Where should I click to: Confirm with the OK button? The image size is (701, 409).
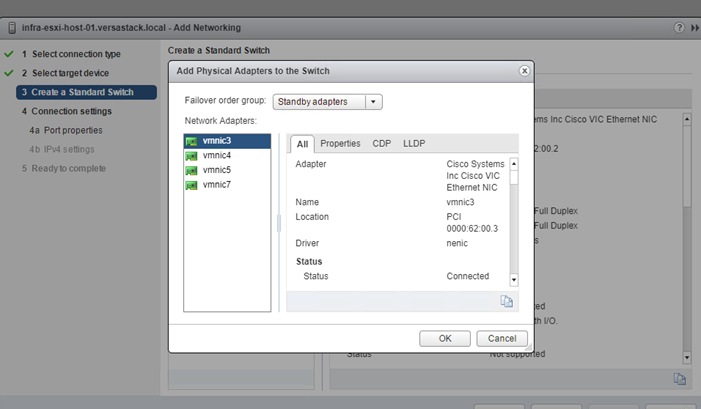pyautogui.click(x=445, y=338)
